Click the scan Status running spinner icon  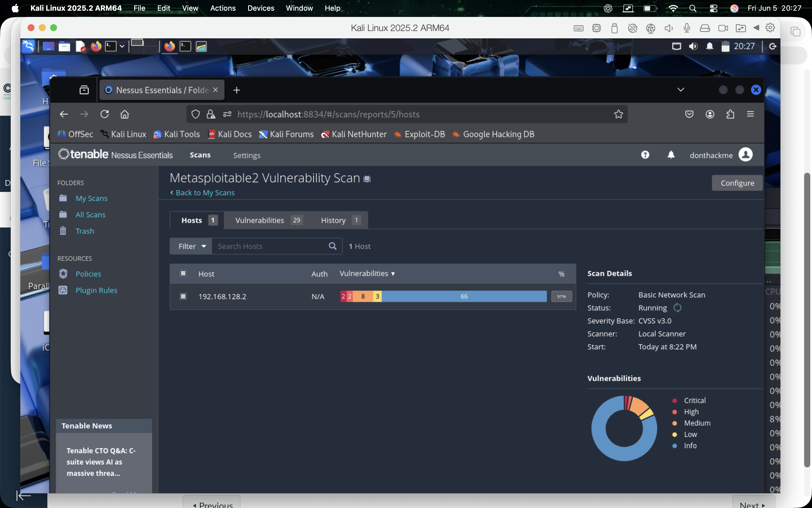(677, 308)
